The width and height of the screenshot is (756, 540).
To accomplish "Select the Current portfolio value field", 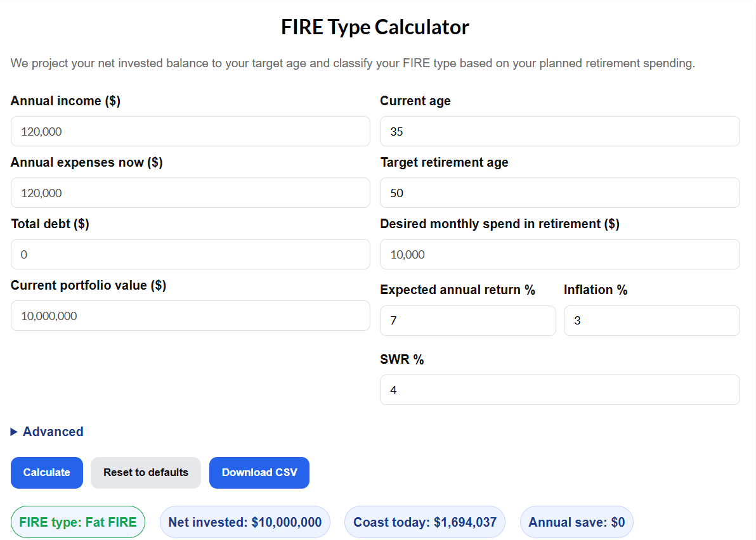I will [x=190, y=316].
